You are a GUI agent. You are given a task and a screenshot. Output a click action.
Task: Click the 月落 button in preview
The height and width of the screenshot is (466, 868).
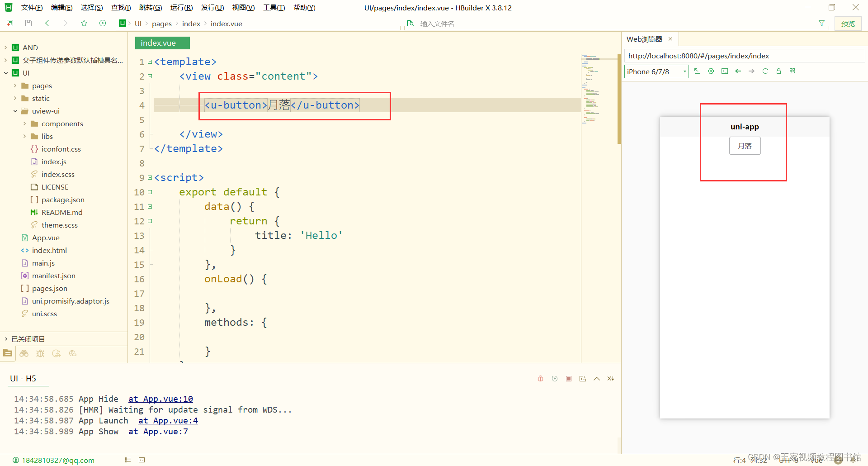(745, 146)
